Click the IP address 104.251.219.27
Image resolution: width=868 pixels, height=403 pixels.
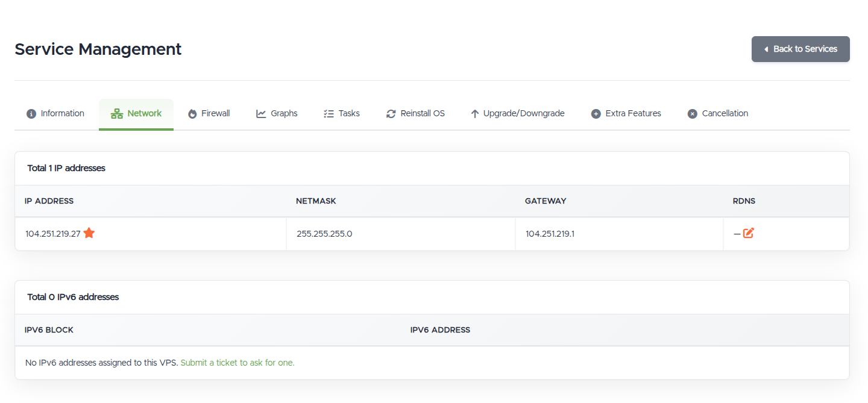click(53, 234)
